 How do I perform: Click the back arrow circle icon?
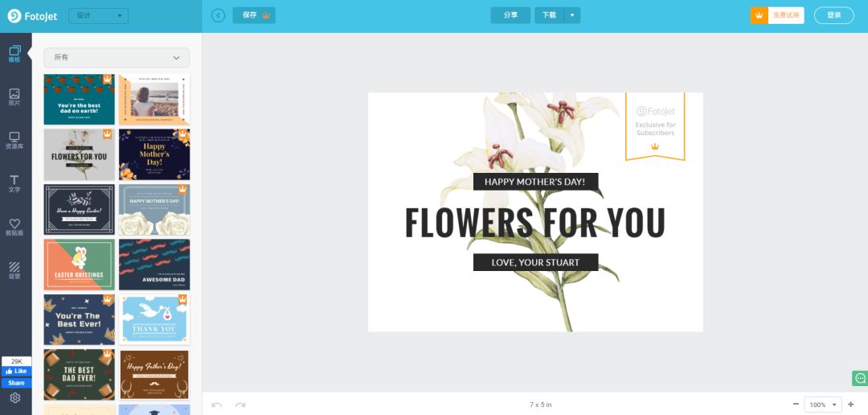pos(218,15)
